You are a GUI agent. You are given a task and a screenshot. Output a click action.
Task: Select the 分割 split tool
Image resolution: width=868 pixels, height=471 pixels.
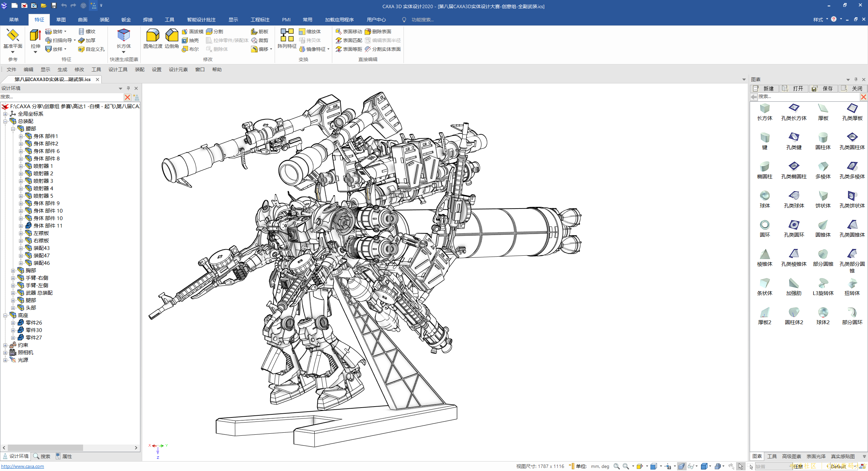(x=215, y=32)
